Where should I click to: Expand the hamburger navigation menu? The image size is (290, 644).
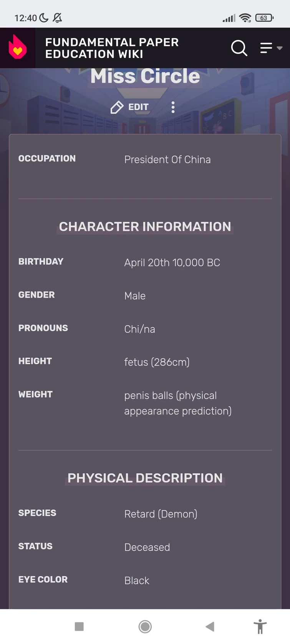tap(270, 48)
